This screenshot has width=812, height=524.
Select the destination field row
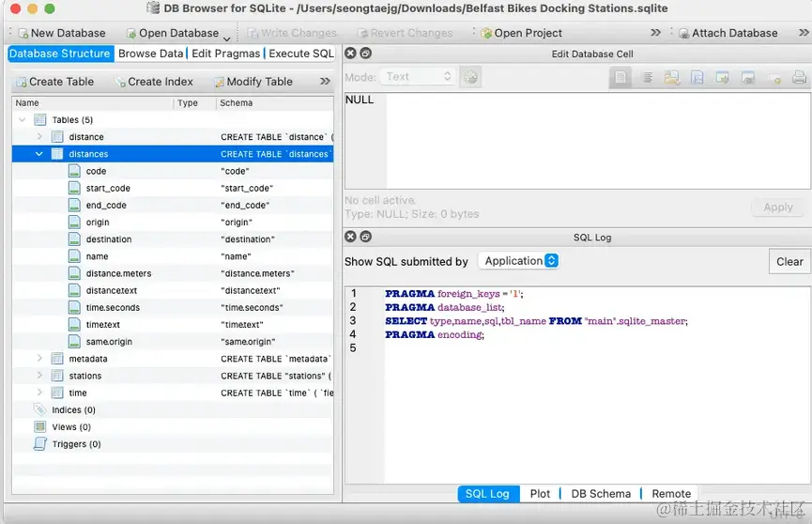[x=173, y=239]
